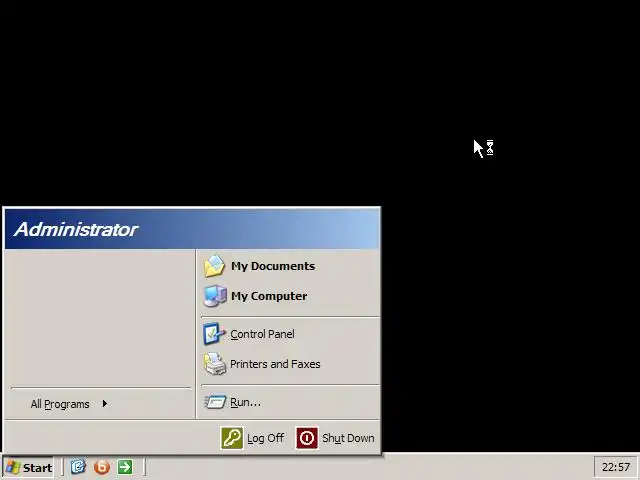This screenshot has height=480, width=640.
Task: Launch the green arrow quick launch icon
Action: tap(125, 467)
